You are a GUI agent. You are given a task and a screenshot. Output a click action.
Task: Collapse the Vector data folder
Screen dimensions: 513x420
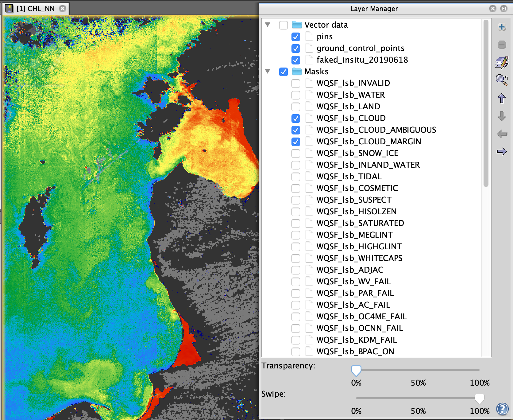[268, 25]
